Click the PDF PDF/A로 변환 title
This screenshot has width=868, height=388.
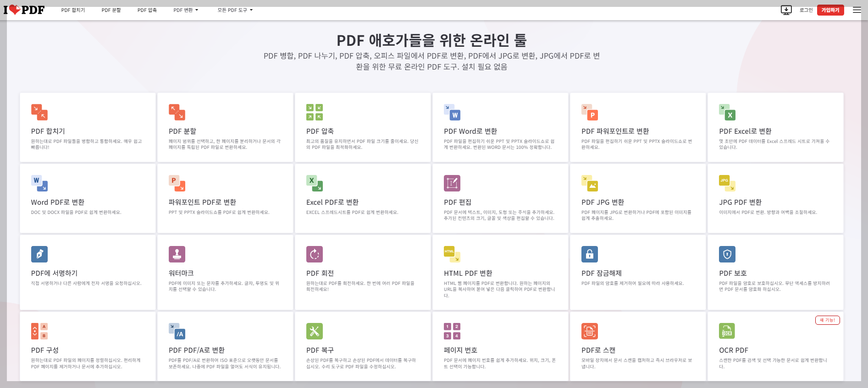197,350
